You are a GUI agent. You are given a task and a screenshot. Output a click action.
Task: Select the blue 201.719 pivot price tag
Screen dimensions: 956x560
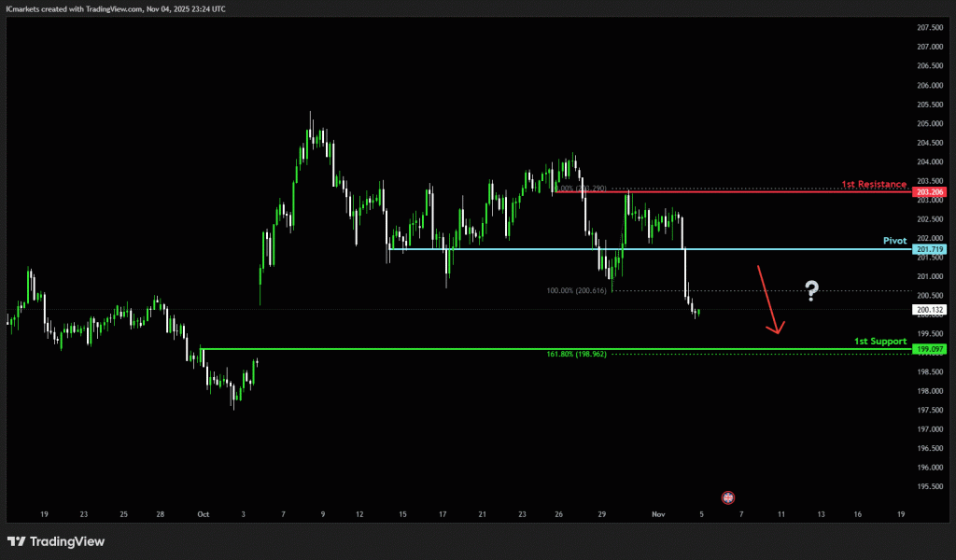930,249
